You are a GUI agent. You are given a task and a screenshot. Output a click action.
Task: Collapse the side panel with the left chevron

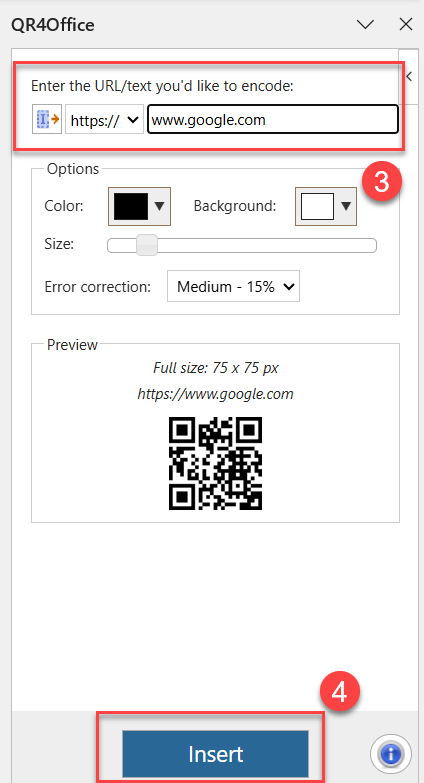pyautogui.click(x=409, y=76)
